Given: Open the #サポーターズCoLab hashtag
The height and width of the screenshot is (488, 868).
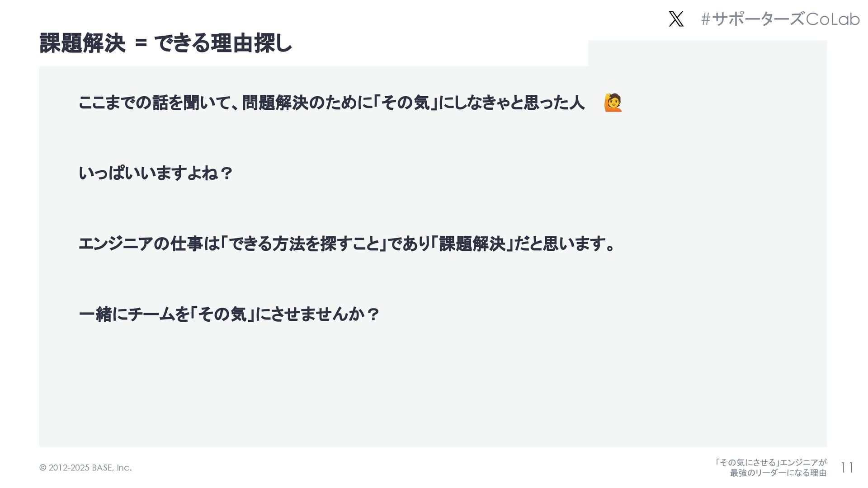Looking at the screenshot, I should pyautogui.click(x=780, y=19).
